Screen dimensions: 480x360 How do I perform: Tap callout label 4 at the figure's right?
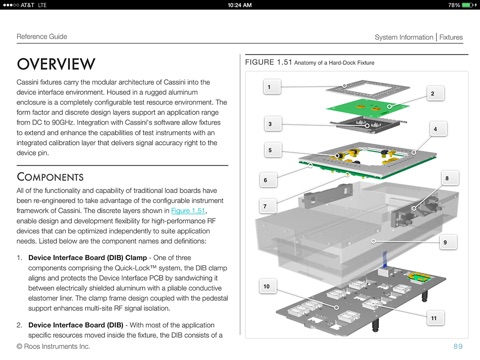pyautogui.click(x=437, y=129)
